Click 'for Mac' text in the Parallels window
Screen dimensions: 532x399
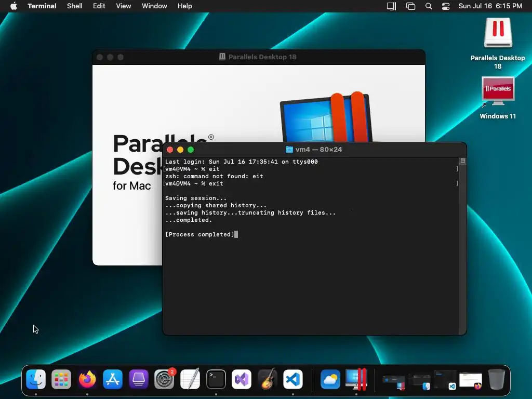(x=131, y=186)
